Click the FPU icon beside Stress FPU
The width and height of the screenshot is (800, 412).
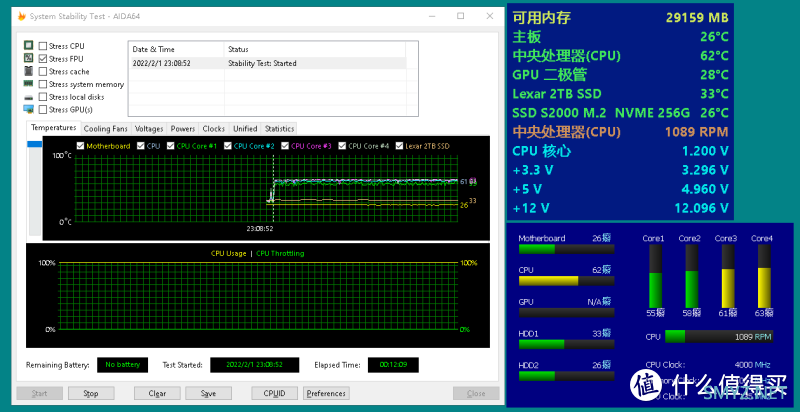(28, 59)
